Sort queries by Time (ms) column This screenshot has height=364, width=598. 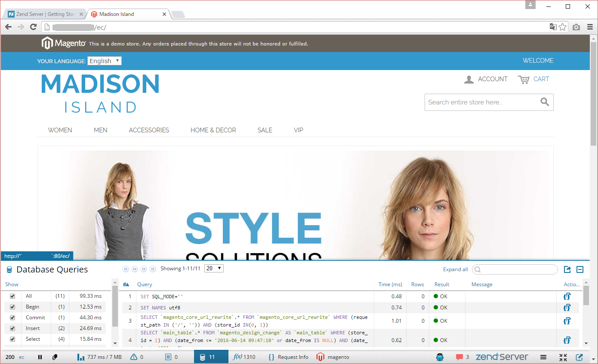[390, 284]
